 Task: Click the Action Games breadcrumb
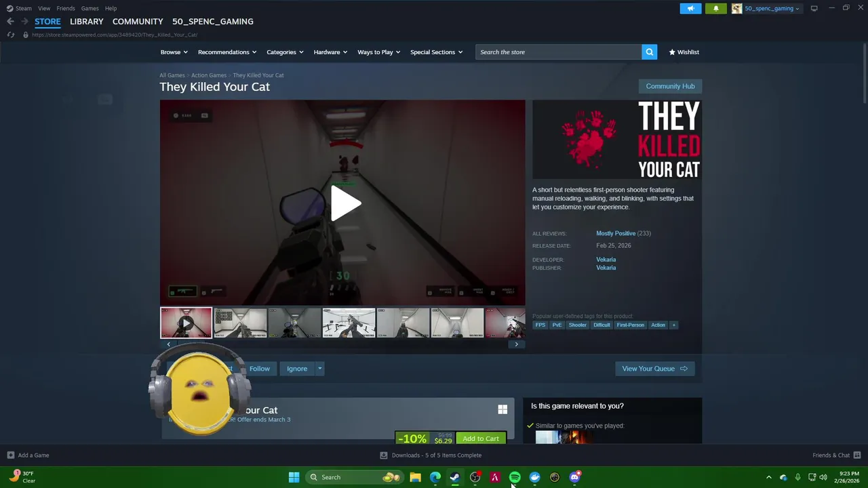point(209,75)
